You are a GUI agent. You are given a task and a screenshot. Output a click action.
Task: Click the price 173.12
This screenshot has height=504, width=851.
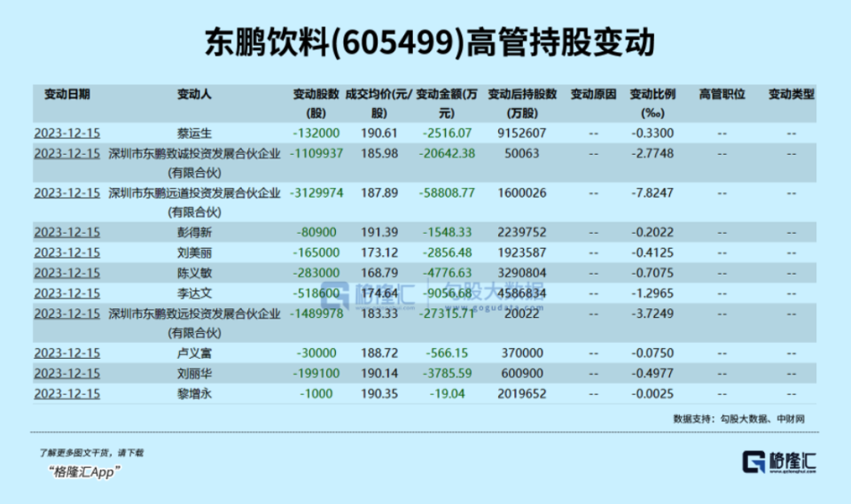pos(379,252)
